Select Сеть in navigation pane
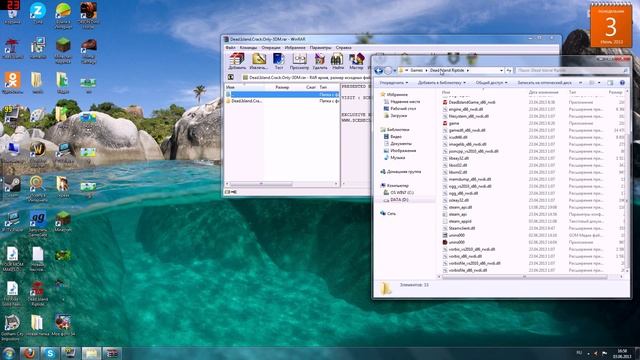The width and height of the screenshot is (640, 360). pyautogui.click(x=388, y=213)
